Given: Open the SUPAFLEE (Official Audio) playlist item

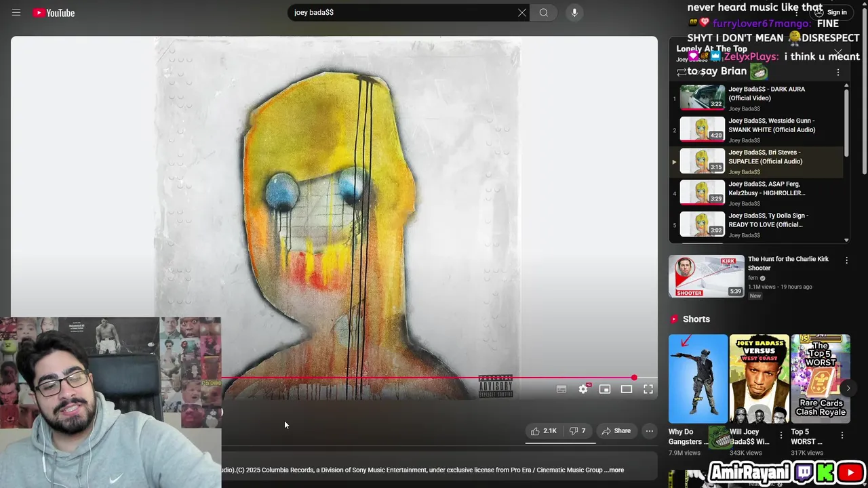Looking at the screenshot, I should coord(756,161).
